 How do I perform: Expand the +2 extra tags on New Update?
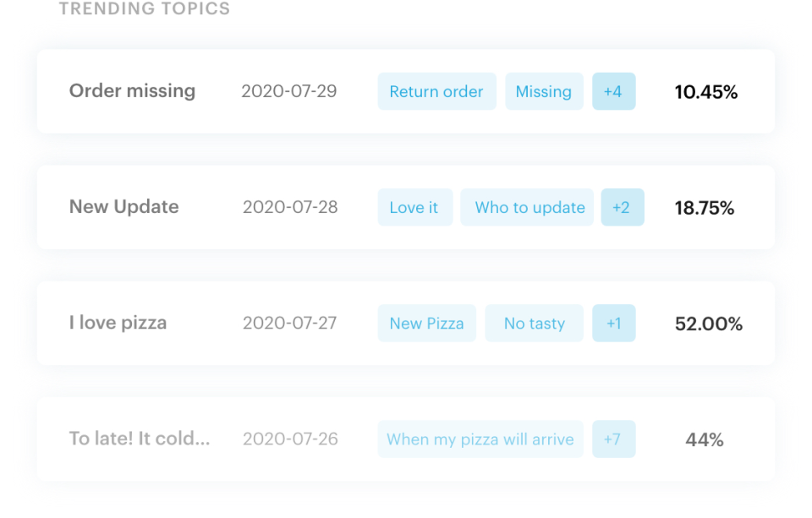[623, 207]
